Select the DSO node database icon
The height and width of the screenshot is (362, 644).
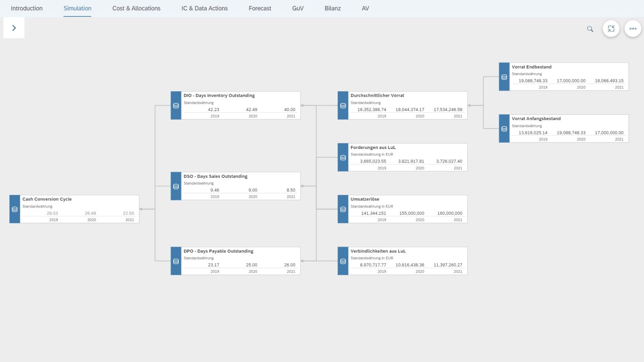[176, 186]
